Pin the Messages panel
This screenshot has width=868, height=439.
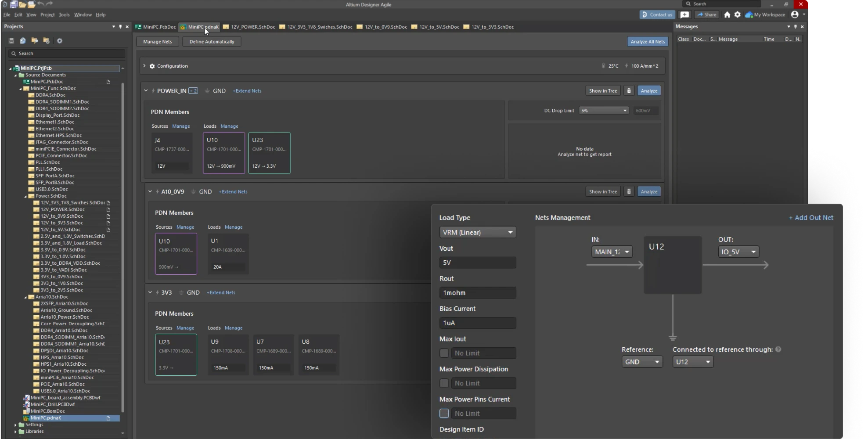tap(795, 27)
